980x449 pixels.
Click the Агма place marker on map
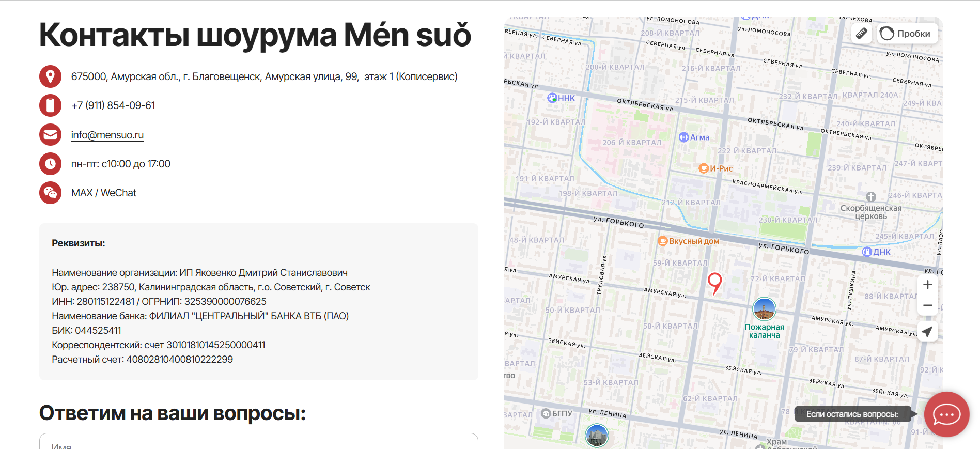click(x=694, y=137)
